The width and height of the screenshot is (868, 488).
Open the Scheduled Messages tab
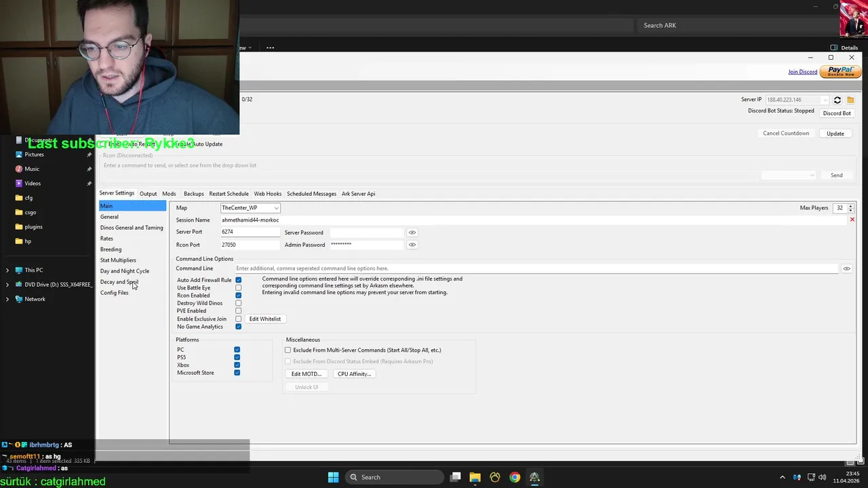(x=311, y=194)
